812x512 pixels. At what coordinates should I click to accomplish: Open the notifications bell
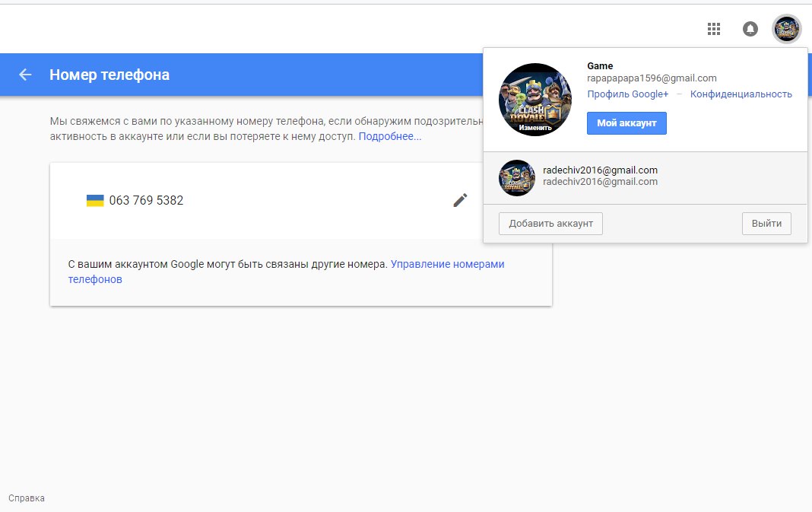(750, 29)
